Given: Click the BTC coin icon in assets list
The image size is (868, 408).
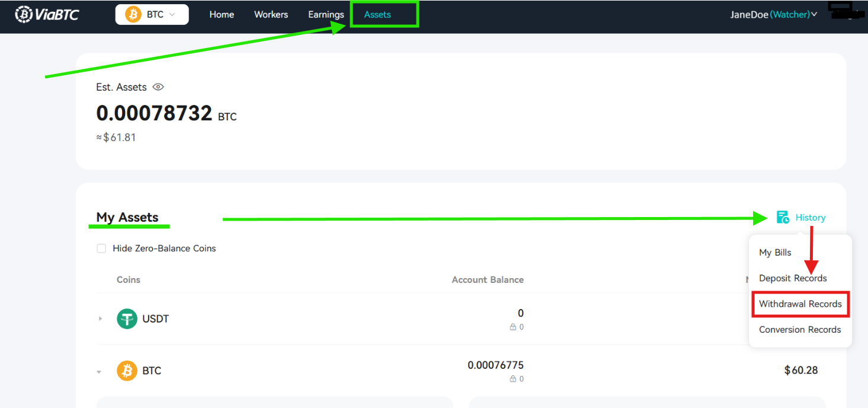Looking at the screenshot, I should [x=127, y=371].
